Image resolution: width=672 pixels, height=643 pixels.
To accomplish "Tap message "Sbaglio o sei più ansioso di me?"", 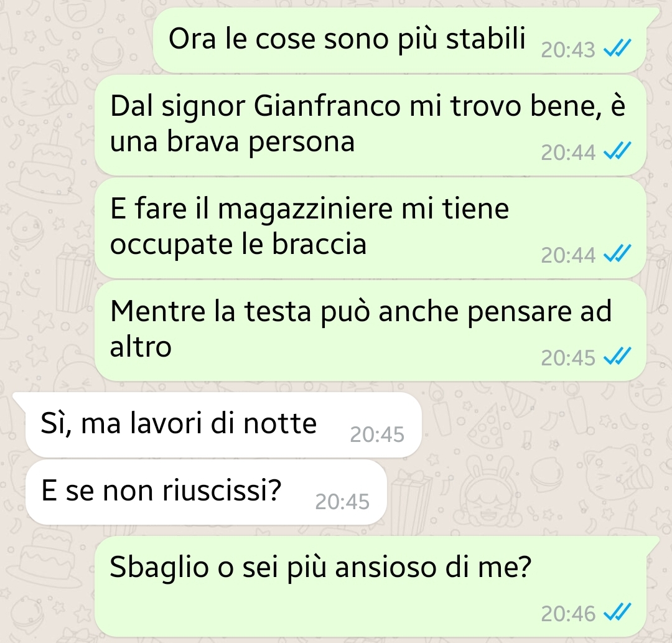I will click(x=370, y=586).
